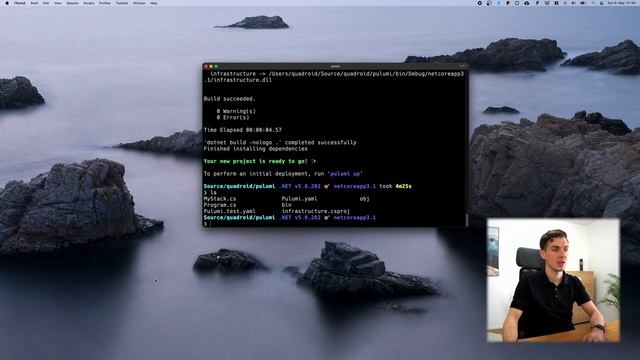Click the webcam video overlay
The width and height of the screenshot is (640, 360).
coord(553,280)
